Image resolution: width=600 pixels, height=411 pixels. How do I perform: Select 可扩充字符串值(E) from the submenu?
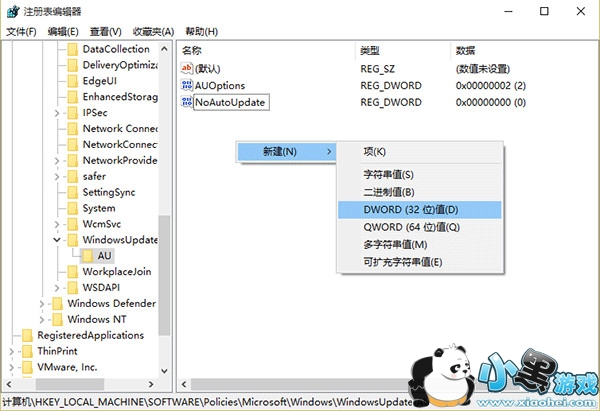[420, 263]
